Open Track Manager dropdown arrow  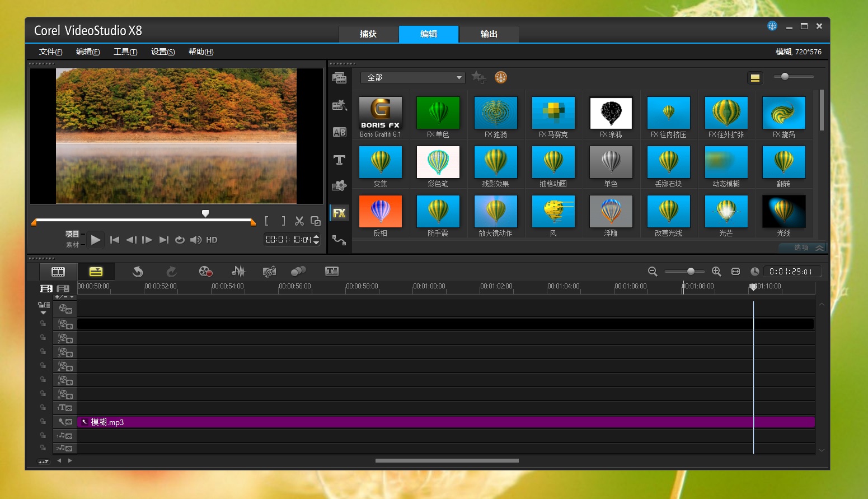(x=44, y=313)
